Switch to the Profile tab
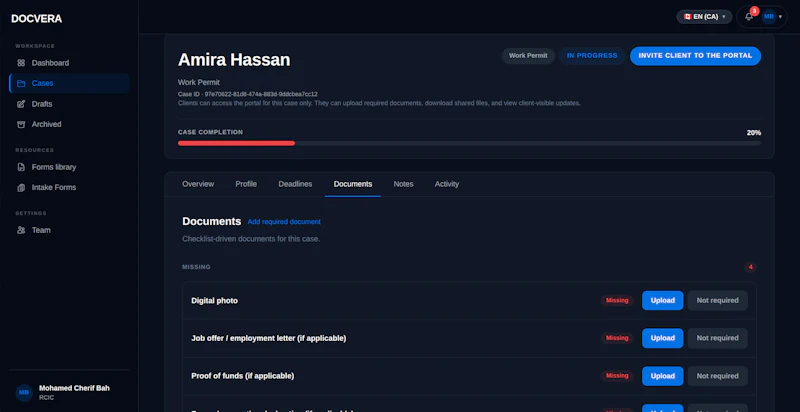The width and height of the screenshot is (800, 412). [246, 184]
